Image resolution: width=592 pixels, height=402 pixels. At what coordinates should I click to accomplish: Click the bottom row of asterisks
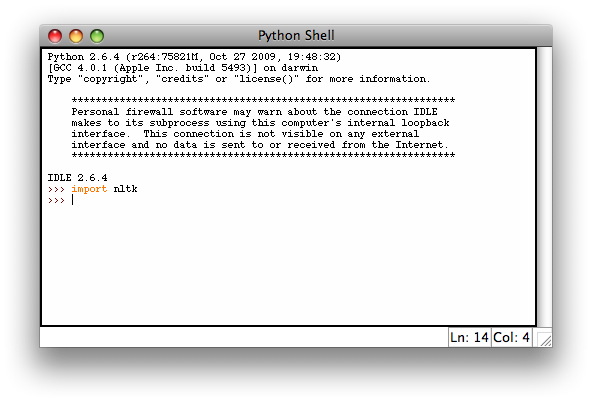pyautogui.click(x=263, y=155)
